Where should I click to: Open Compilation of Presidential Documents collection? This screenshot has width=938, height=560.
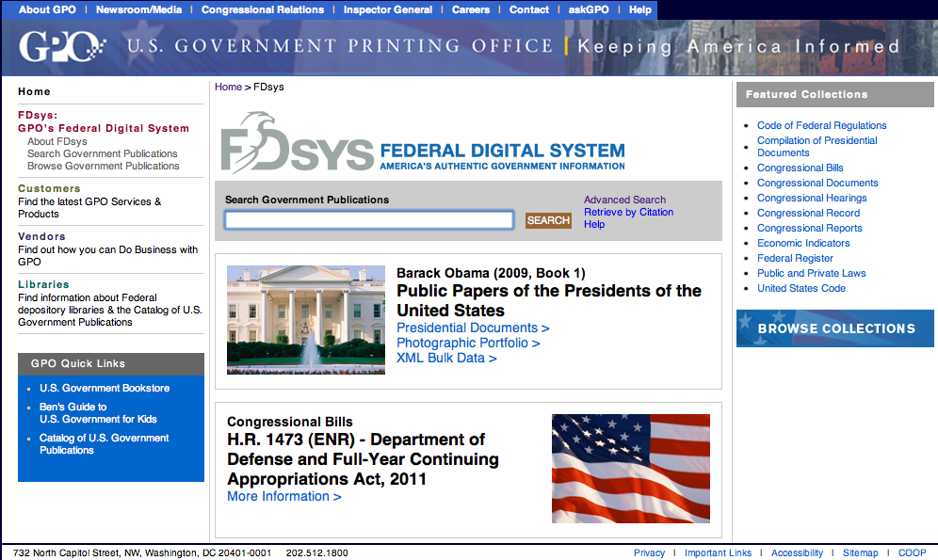(817, 147)
